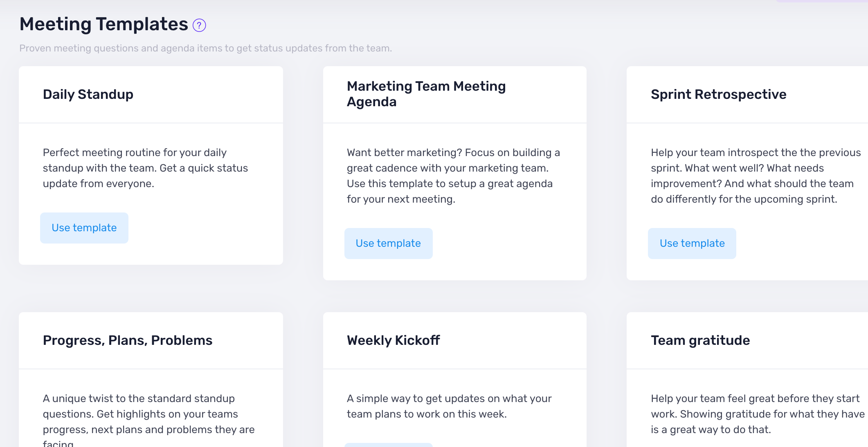Click the Sprint Retrospective description paragraph
The width and height of the screenshot is (868, 447).
[756, 176]
